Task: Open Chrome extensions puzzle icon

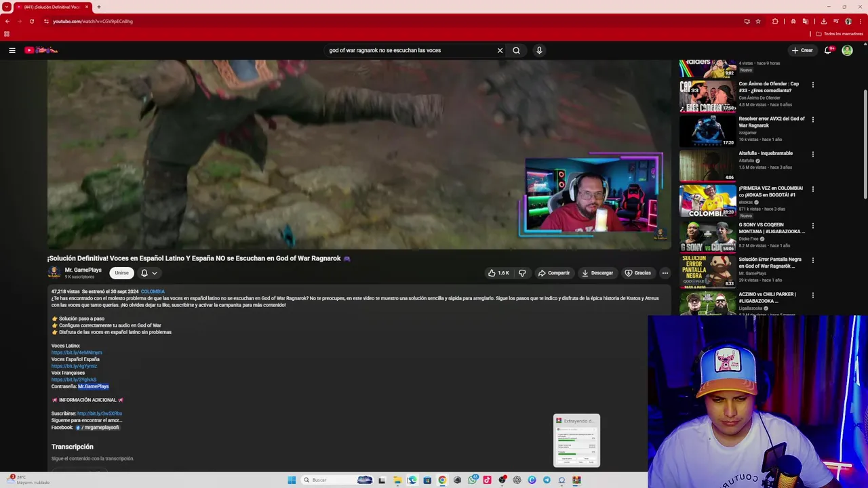Action: tap(775, 21)
